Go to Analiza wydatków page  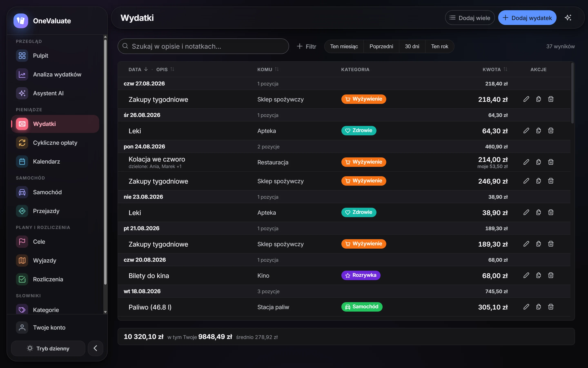(x=55, y=74)
